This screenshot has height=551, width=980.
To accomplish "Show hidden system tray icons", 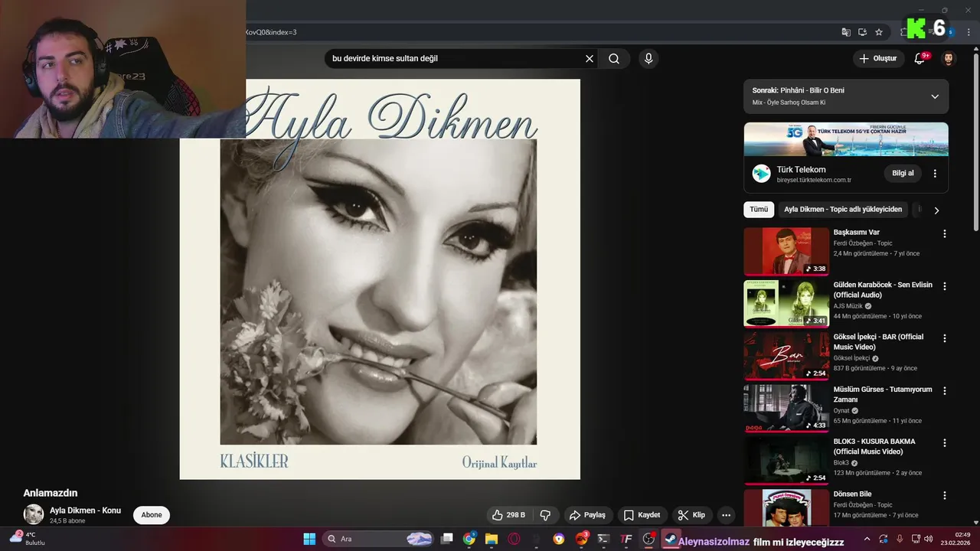I will pyautogui.click(x=867, y=539).
